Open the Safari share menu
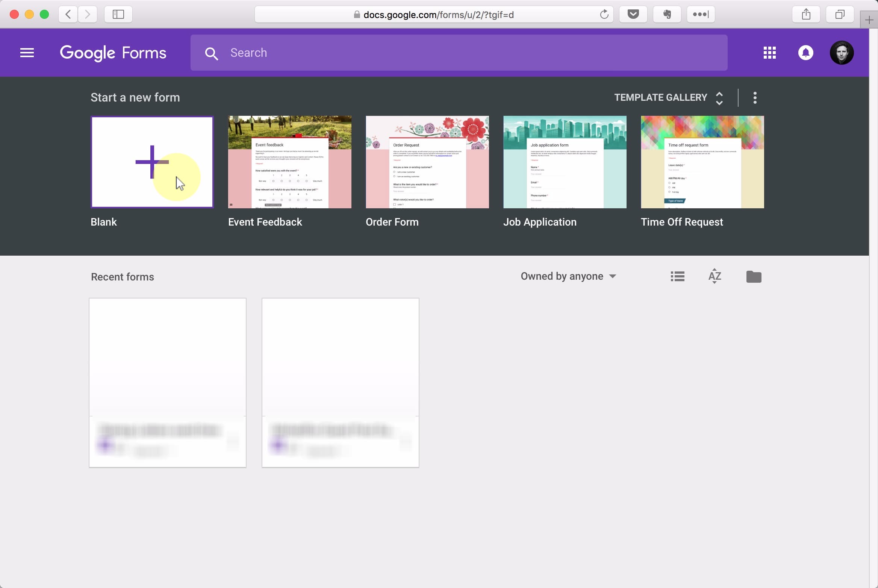 coord(806,14)
